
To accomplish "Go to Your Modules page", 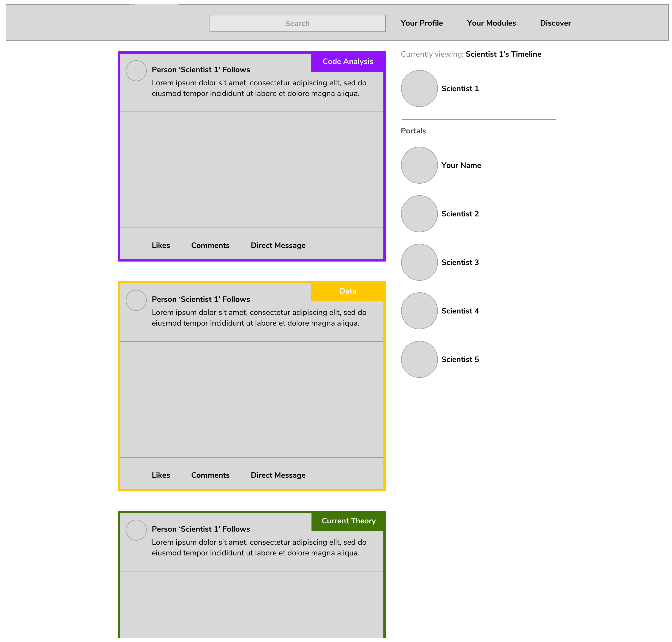I will pyautogui.click(x=491, y=23).
